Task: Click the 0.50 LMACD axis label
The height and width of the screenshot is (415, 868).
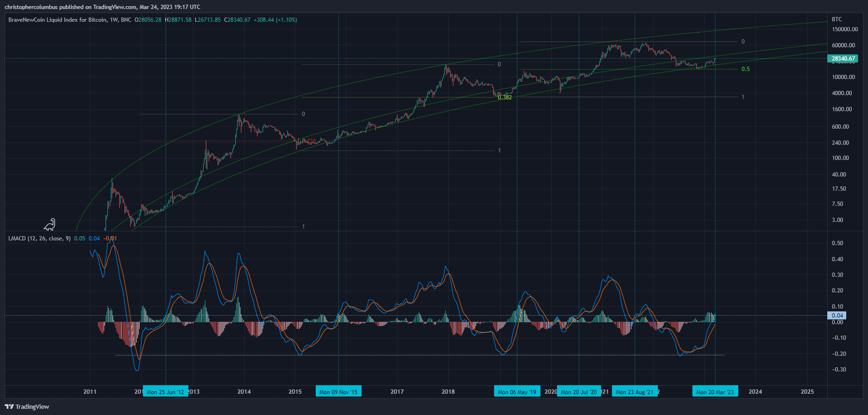Action: [x=837, y=243]
